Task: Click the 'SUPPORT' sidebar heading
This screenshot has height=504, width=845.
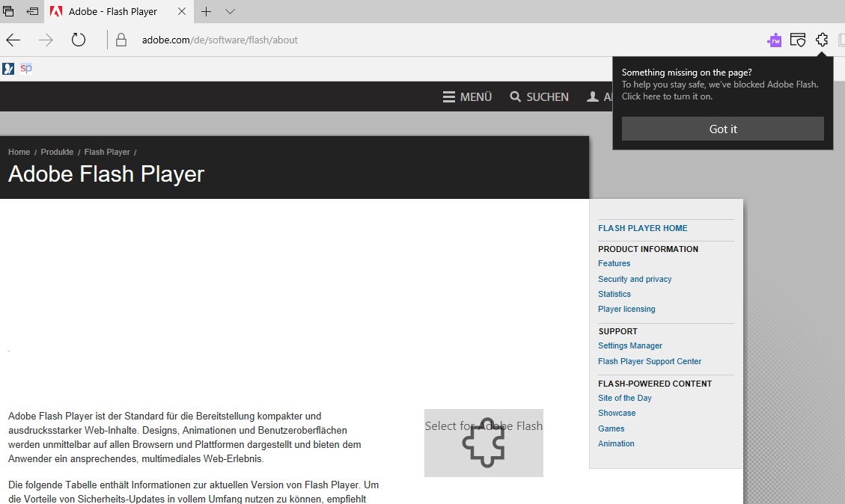Action: pyautogui.click(x=617, y=332)
